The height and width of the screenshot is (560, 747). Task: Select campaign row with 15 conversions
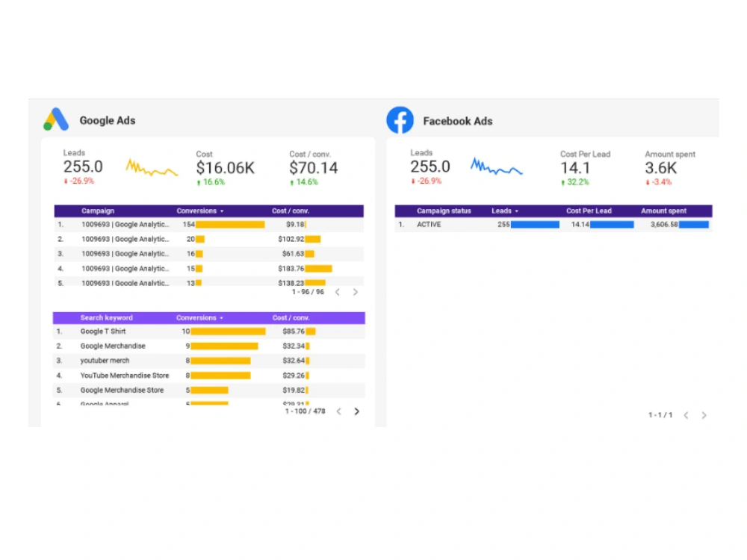point(208,269)
